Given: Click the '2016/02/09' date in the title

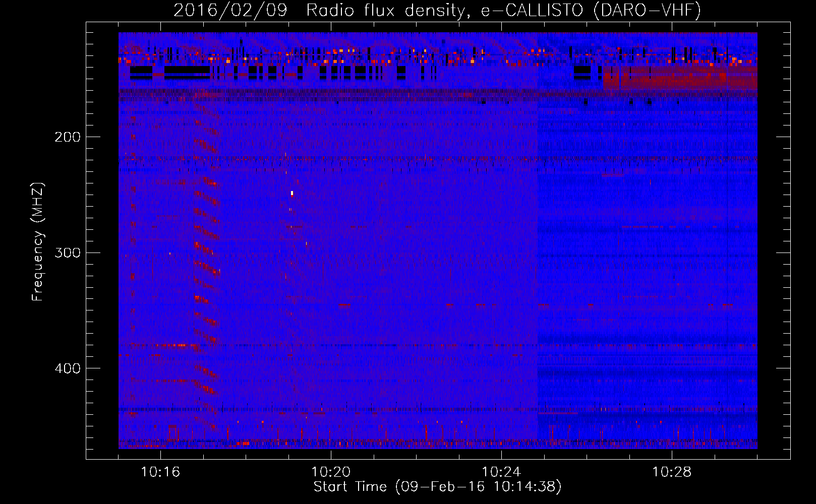Looking at the screenshot, I should coord(230,11).
